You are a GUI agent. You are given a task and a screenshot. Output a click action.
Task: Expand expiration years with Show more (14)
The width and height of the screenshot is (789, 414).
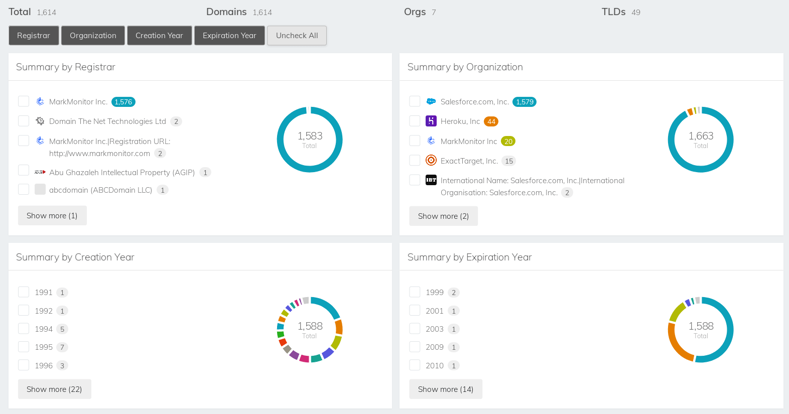pyautogui.click(x=445, y=389)
